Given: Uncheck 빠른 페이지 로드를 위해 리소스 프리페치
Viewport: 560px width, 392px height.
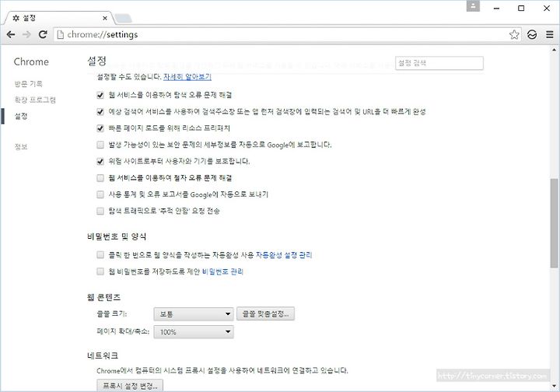Looking at the screenshot, I should pyautogui.click(x=100, y=128).
